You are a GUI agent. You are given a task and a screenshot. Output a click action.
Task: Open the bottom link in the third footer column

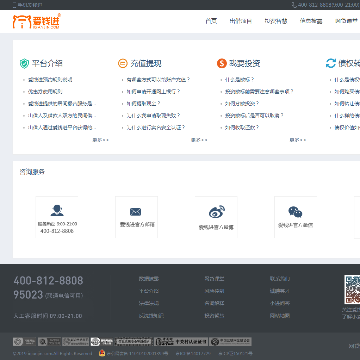click(x=280, y=315)
